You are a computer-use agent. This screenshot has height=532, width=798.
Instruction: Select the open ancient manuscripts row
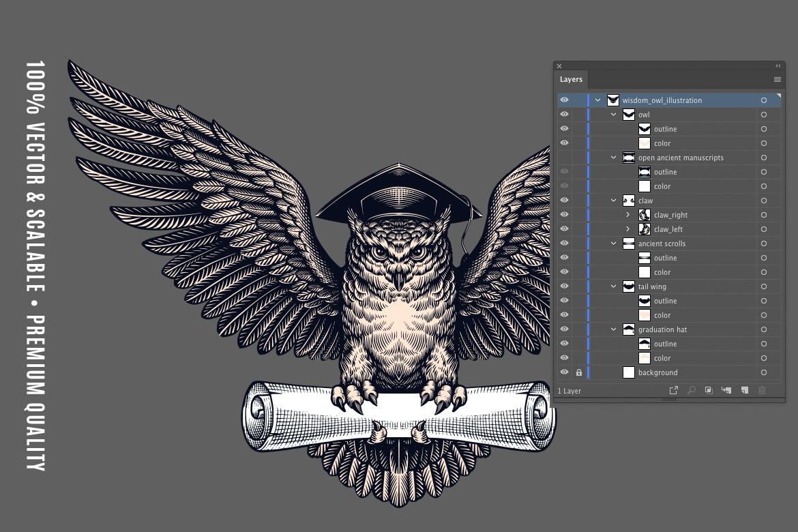[669, 158]
